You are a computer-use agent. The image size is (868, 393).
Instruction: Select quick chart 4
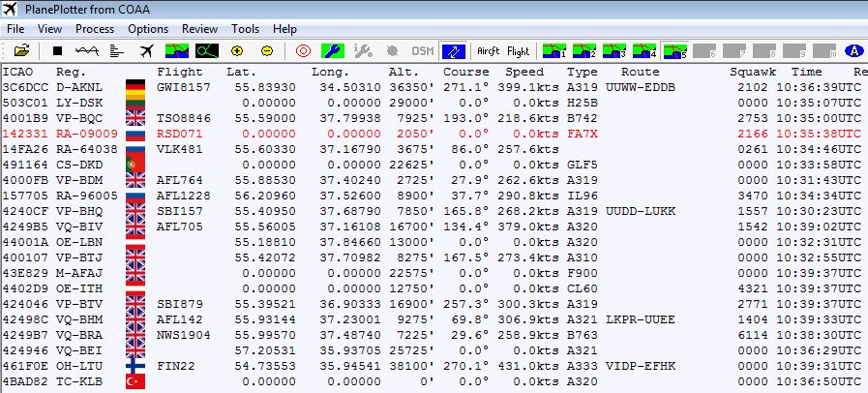click(644, 51)
